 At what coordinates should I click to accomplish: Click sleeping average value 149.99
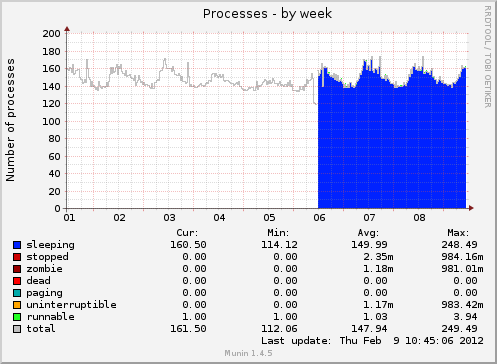point(369,245)
